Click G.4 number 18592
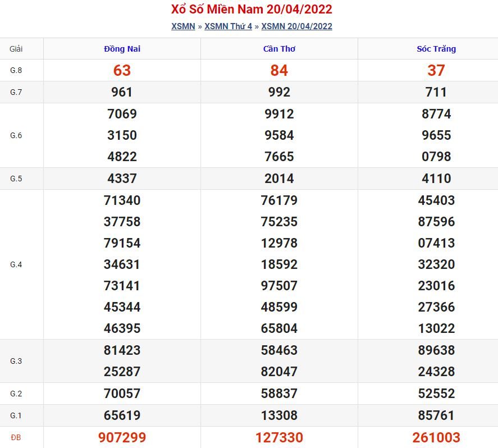The height and width of the screenshot is (448, 498). point(279,264)
